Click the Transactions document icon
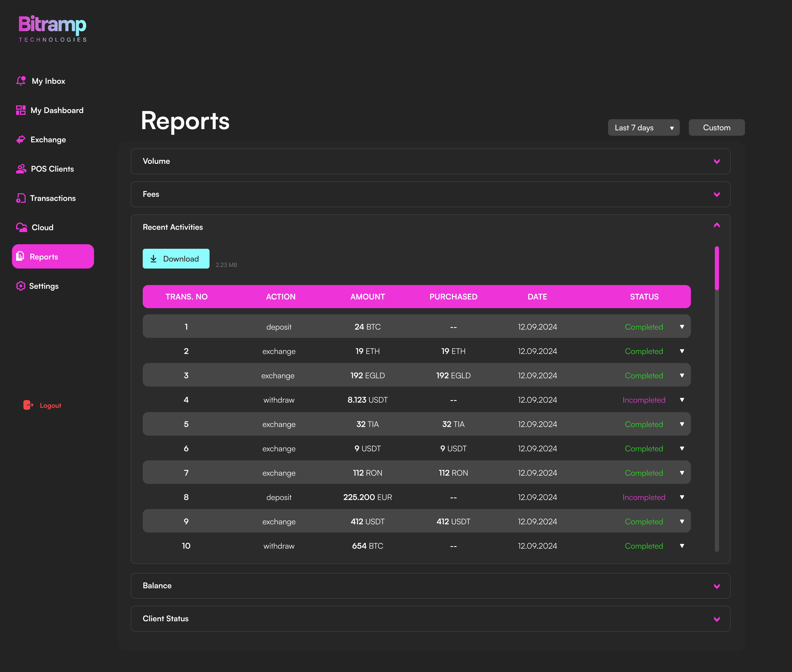 [21, 198]
